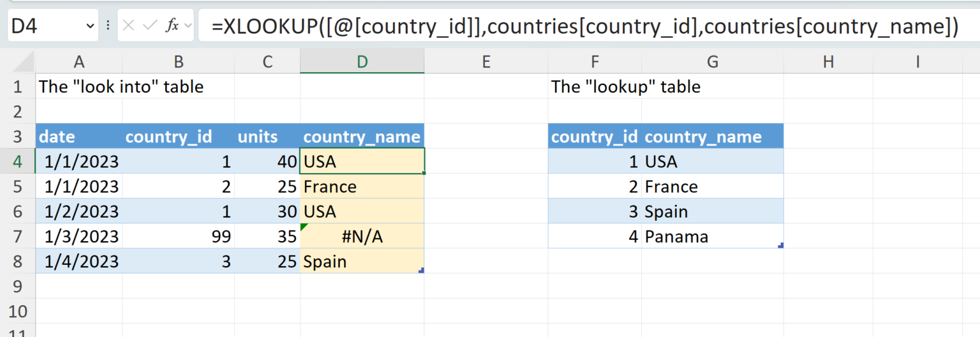The image size is (980, 337).
Task: Click the units header cell
Action: [267, 137]
